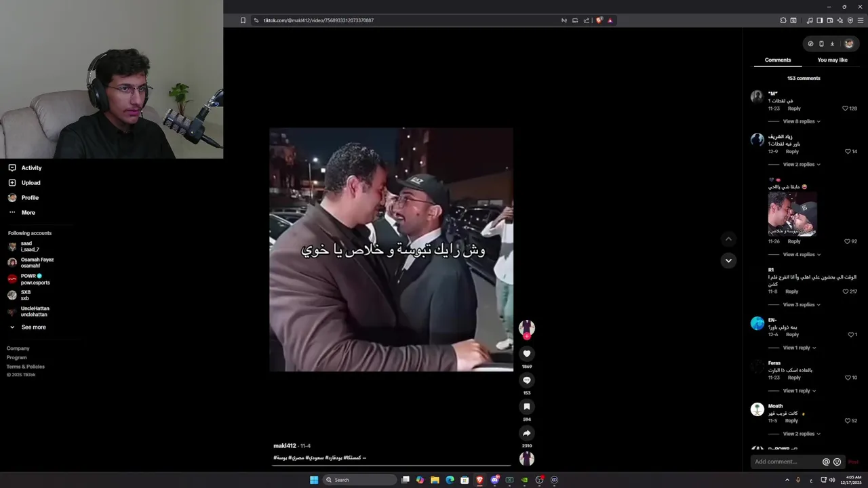
Task: Click the browser address bar URL
Action: pyautogui.click(x=319, y=20)
